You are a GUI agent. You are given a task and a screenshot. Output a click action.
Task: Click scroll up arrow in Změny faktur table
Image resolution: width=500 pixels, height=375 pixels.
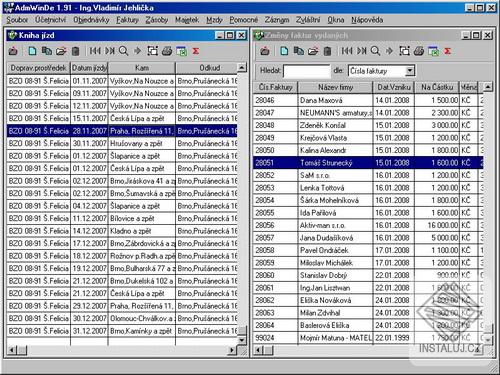[x=488, y=87]
